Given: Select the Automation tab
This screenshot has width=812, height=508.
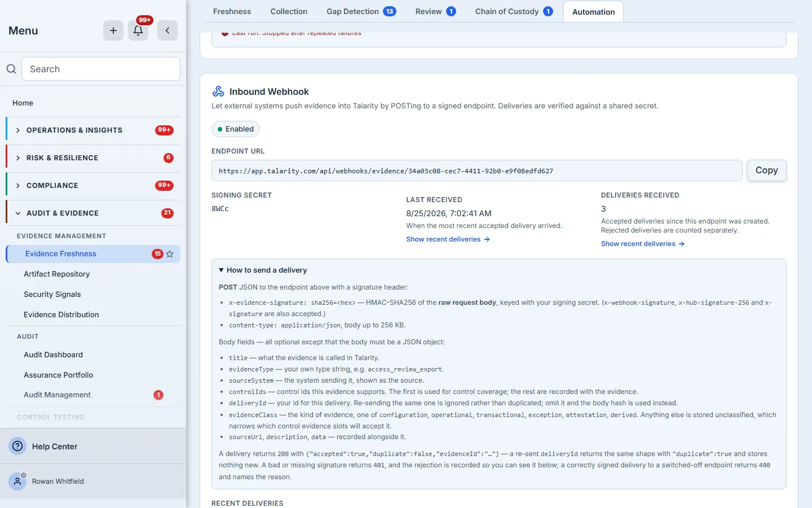Looking at the screenshot, I should [x=593, y=12].
